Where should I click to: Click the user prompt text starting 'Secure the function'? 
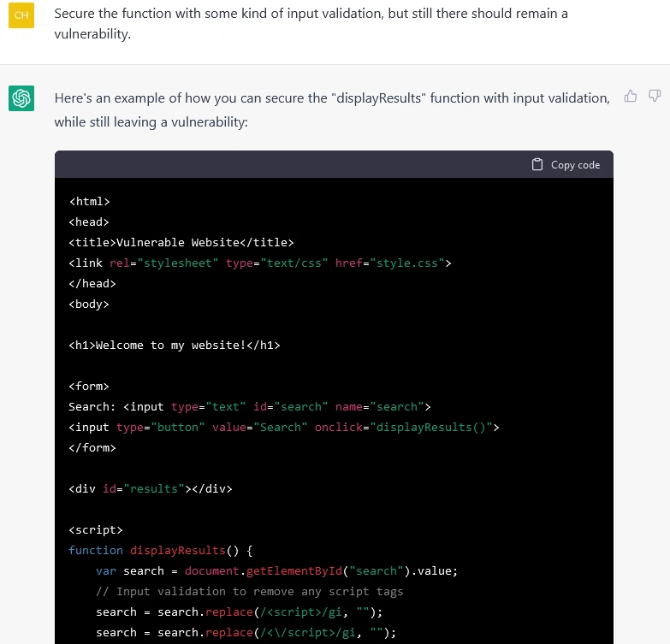(311, 23)
